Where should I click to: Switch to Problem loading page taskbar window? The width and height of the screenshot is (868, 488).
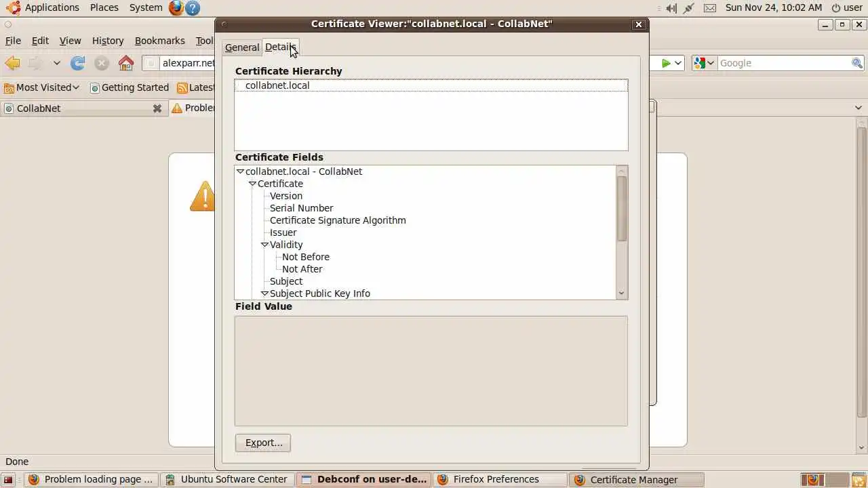92,479
